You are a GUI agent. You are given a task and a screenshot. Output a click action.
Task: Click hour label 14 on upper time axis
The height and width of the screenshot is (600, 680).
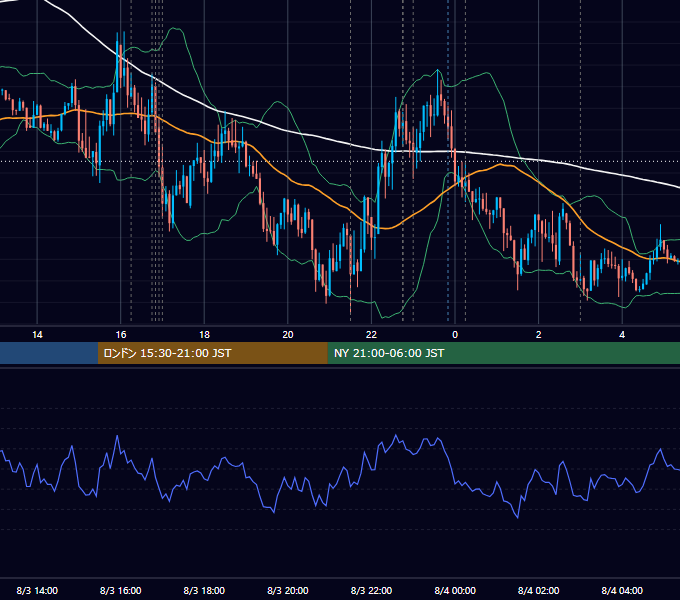pyautogui.click(x=37, y=335)
